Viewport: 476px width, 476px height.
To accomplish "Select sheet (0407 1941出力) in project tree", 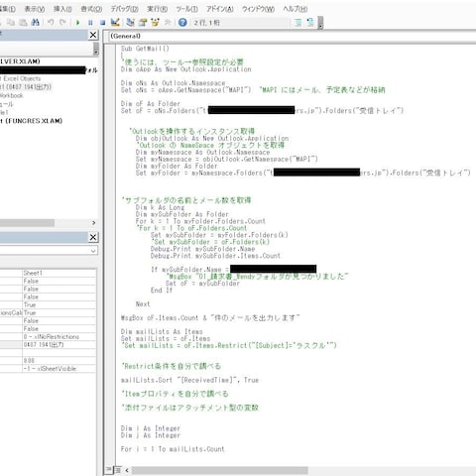I will (x=26, y=87).
